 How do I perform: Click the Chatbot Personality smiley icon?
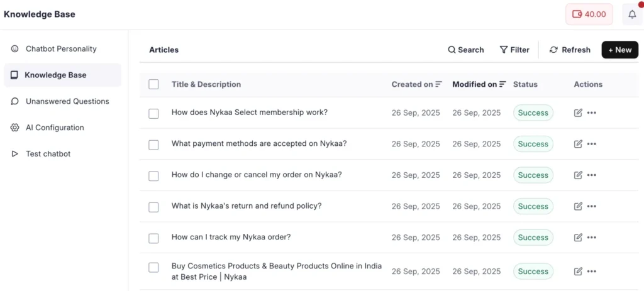[15, 49]
